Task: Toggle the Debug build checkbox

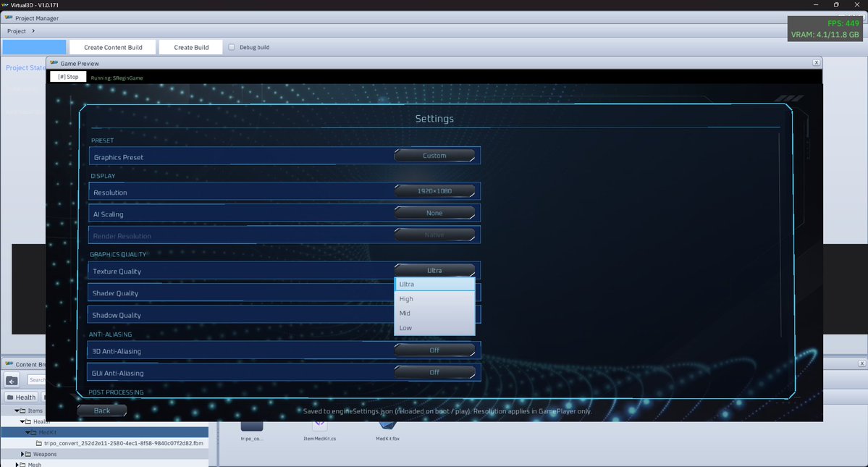Action: [232, 47]
